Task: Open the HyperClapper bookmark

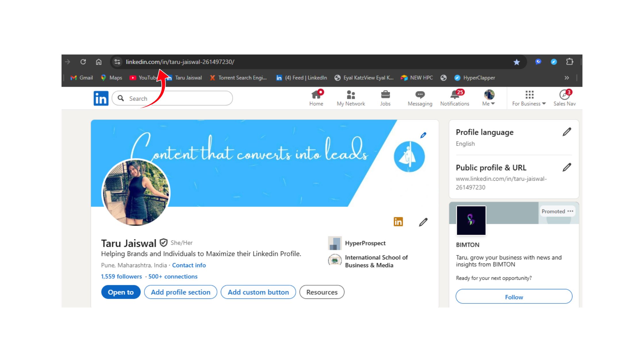Action: pyautogui.click(x=475, y=78)
